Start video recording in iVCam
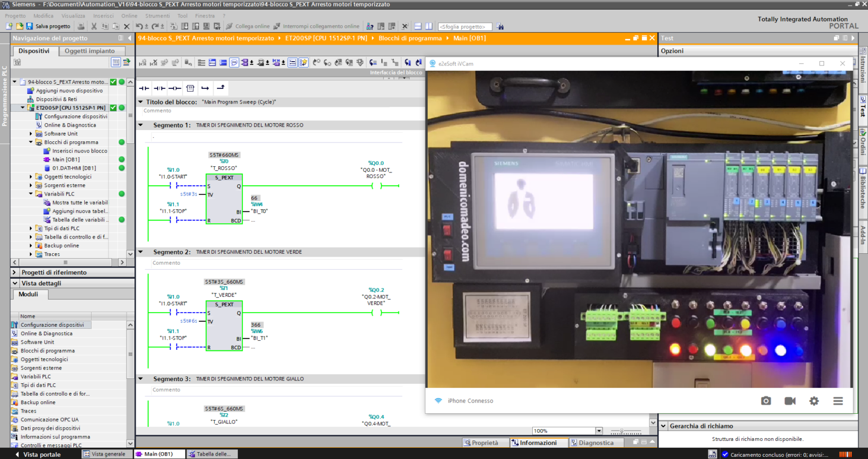This screenshot has width=868, height=459. pos(789,401)
